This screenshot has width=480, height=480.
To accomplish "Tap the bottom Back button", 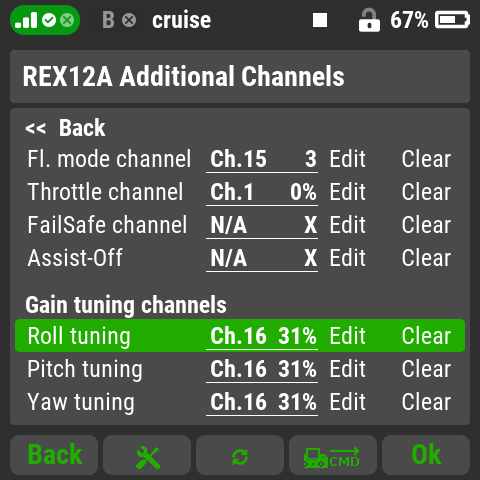I will pos(54,455).
